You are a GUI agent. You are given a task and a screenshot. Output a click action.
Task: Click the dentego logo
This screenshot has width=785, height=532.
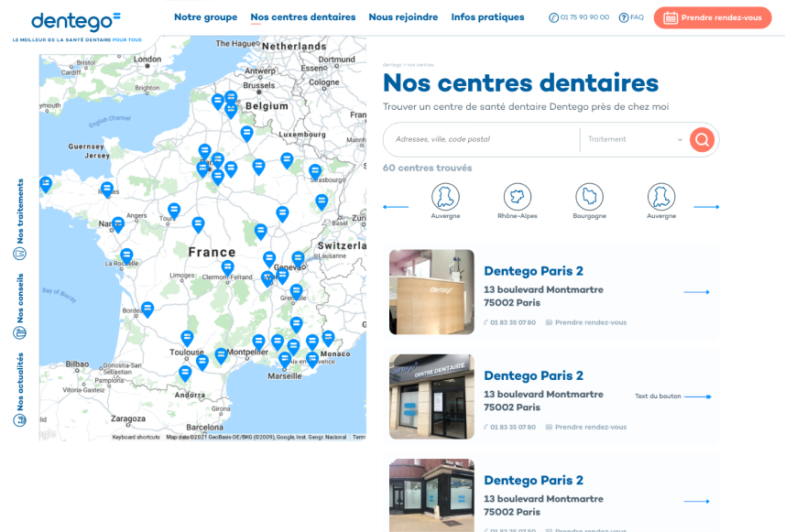pyautogui.click(x=76, y=22)
